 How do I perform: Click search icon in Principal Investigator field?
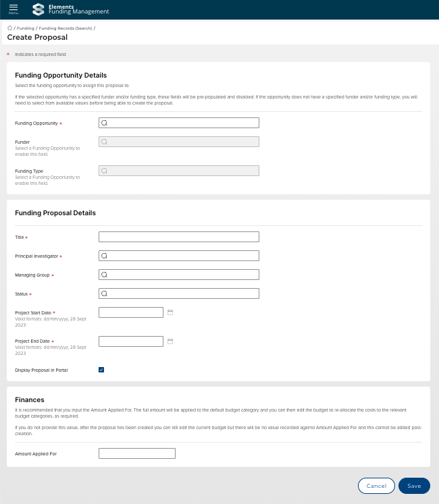[x=105, y=256]
